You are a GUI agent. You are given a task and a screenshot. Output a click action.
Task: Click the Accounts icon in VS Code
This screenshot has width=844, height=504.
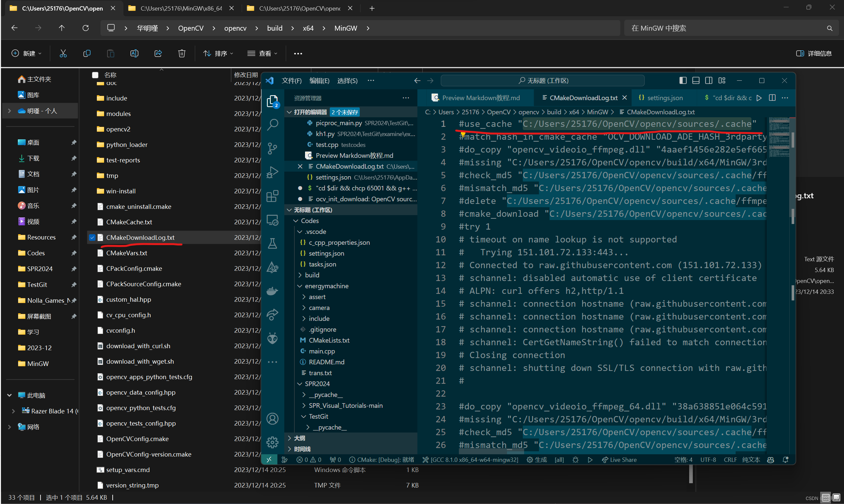tap(272, 419)
